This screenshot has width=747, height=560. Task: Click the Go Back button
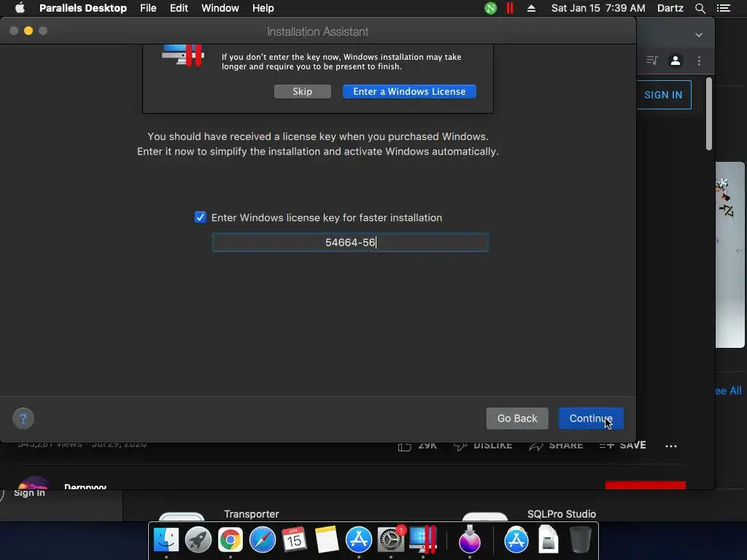coord(517,418)
